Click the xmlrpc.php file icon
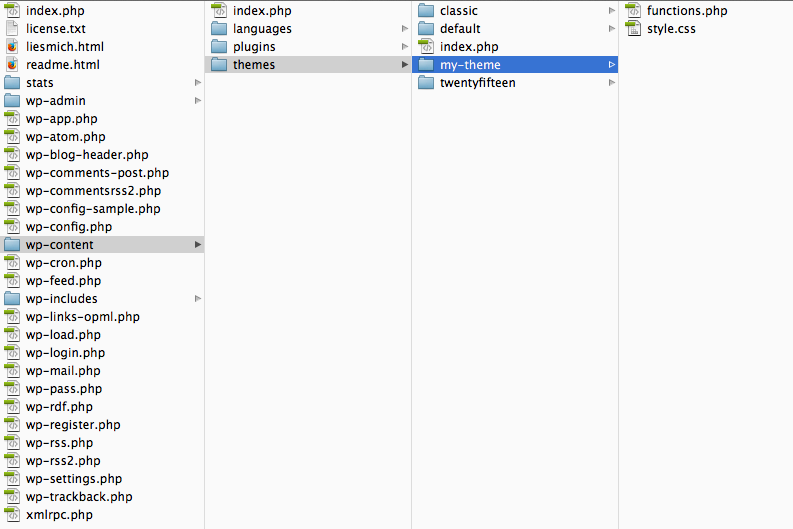The height and width of the screenshot is (529, 793). click(x=12, y=514)
